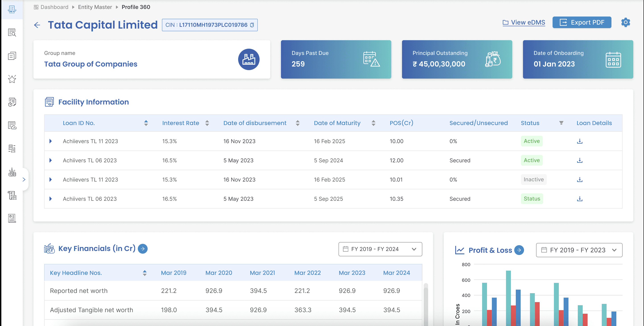Sort table by Interest Rate
Image resolution: width=644 pixels, height=326 pixels.
click(207, 123)
